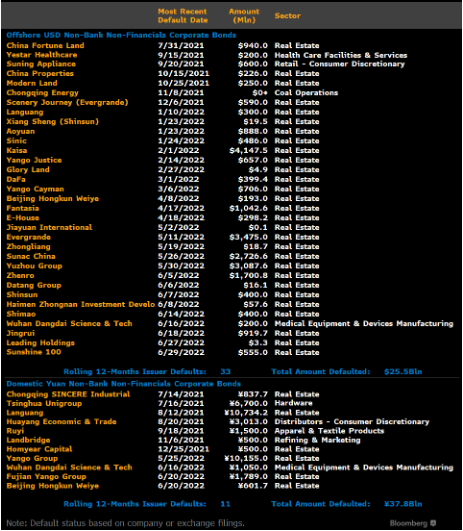Click the ¥10,734.2 amount for Languang
Screen dimensions: 463x531
coord(246,412)
